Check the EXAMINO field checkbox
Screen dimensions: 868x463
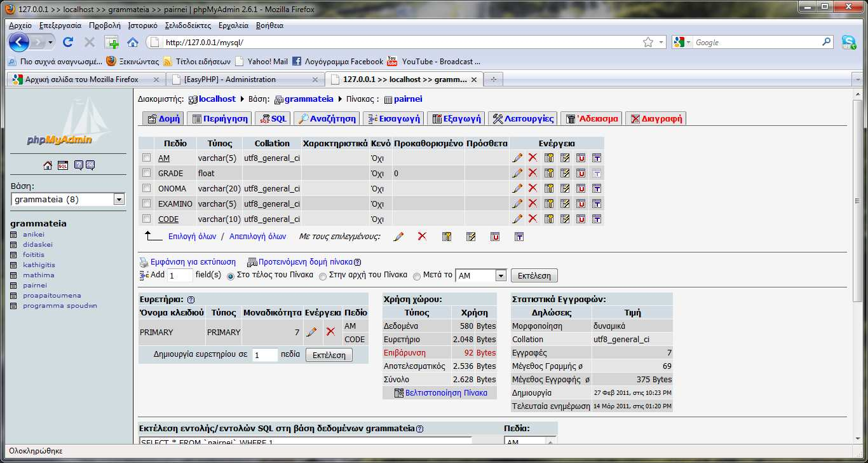147,204
